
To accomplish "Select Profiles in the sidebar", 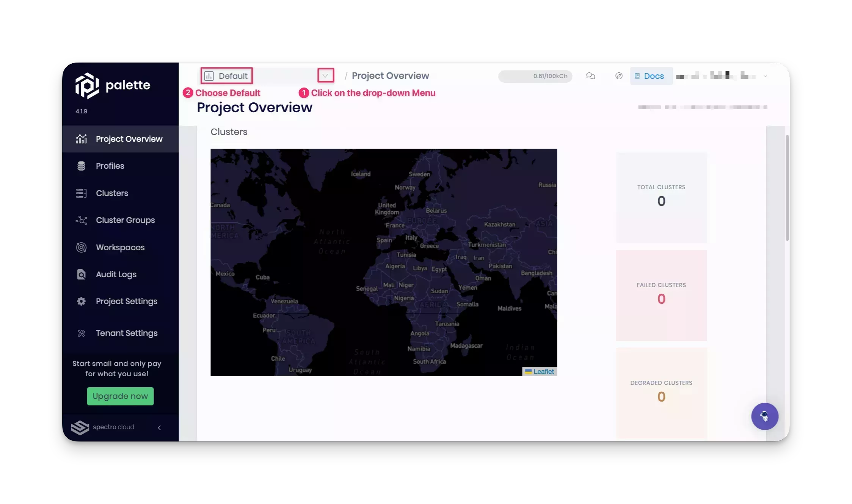I will point(110,166).
